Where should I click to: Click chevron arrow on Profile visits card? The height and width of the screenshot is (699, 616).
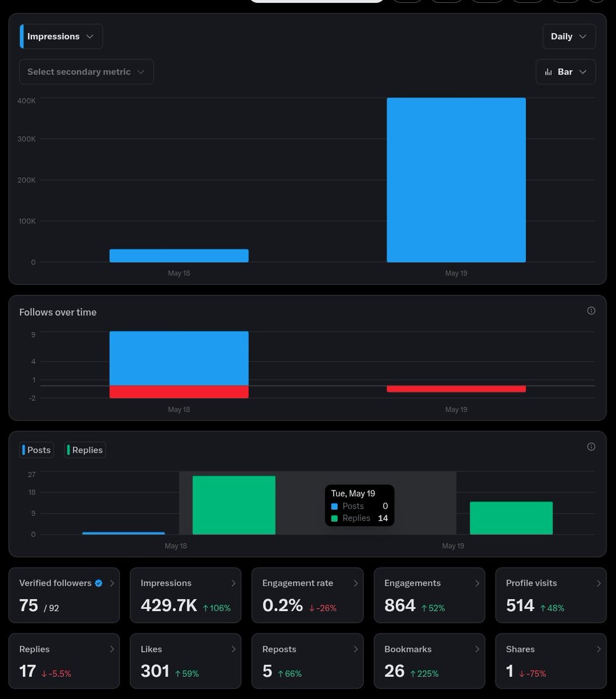599,583
